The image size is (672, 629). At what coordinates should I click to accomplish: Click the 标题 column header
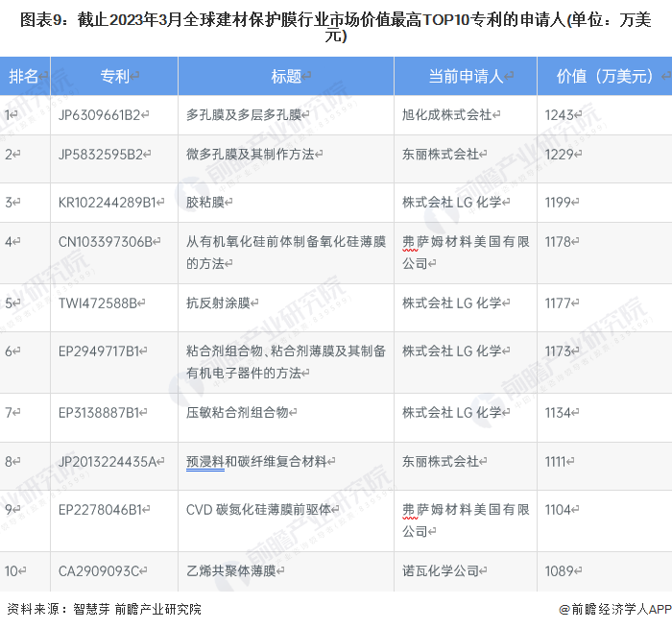(x=286, y=76)
